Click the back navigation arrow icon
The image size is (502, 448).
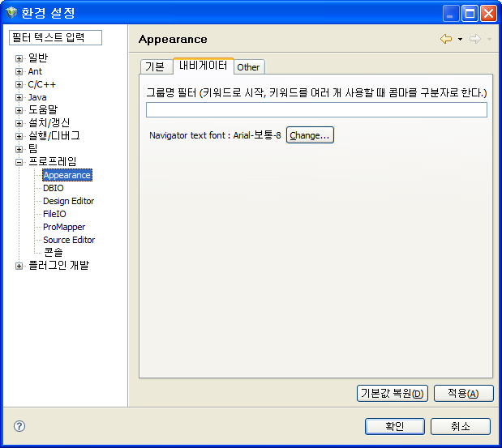pos(445,39)
